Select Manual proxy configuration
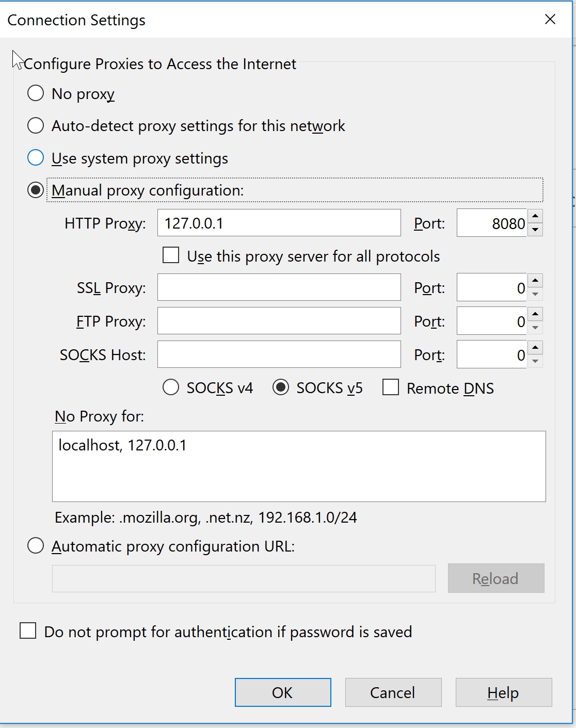Screen dimensions: 576x728 [x=35, y=190]
